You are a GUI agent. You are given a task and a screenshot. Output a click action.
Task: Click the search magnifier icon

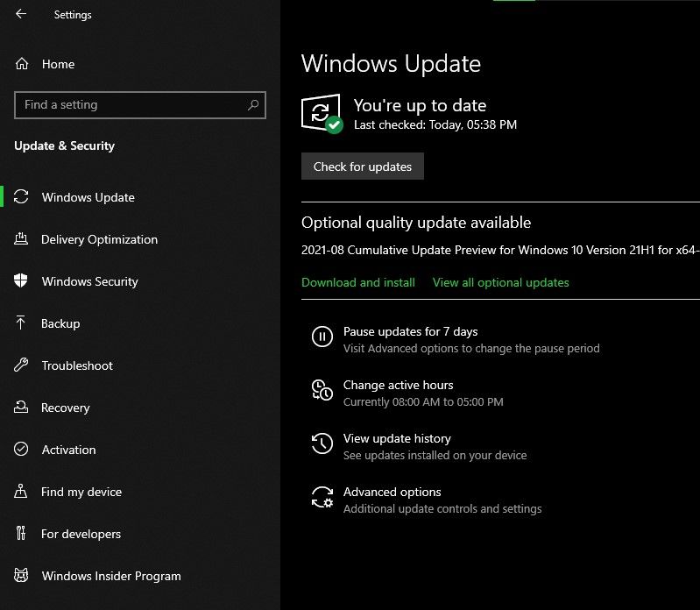[253, 105]
